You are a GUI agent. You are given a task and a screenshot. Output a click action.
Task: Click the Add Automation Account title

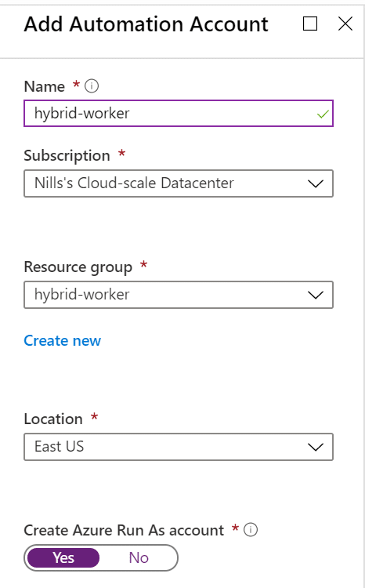[146, 24]
